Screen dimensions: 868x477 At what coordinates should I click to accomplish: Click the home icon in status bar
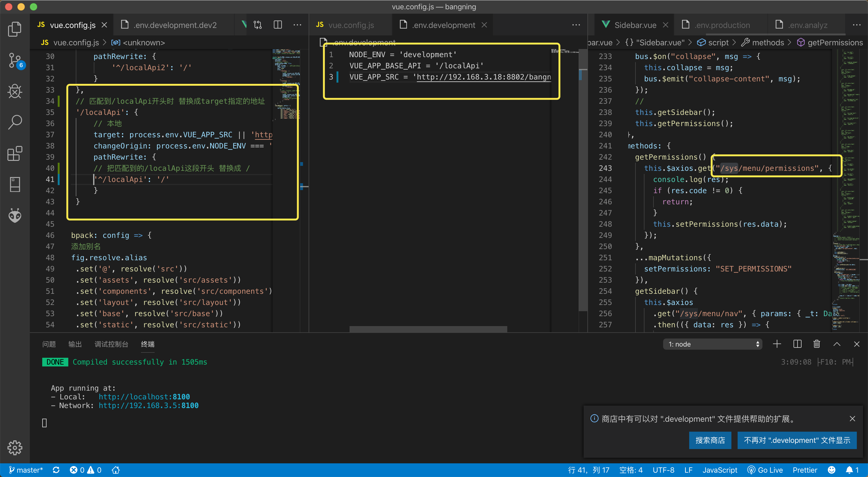tap(115, 470)
